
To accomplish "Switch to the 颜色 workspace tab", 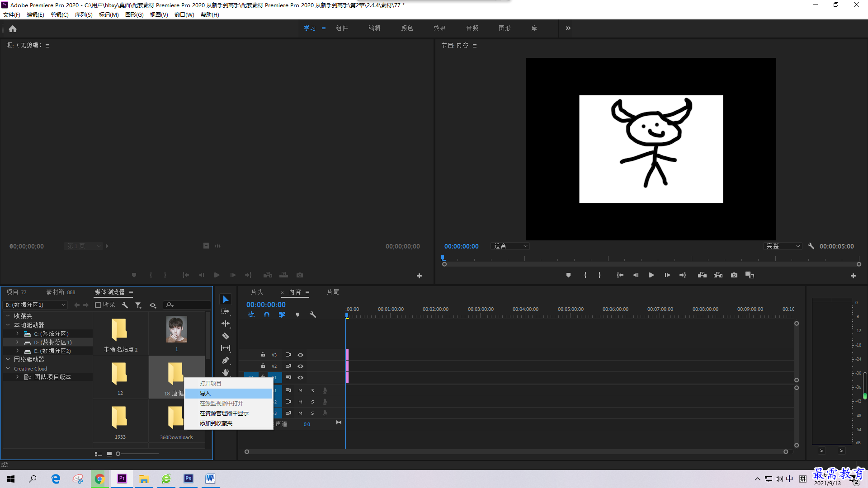I will pos(407,28).
